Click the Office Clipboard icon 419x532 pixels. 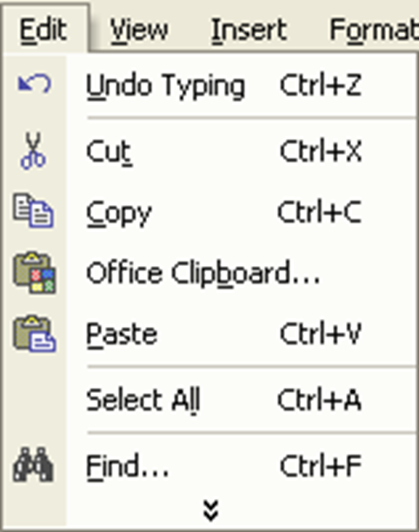pos(34,272)
